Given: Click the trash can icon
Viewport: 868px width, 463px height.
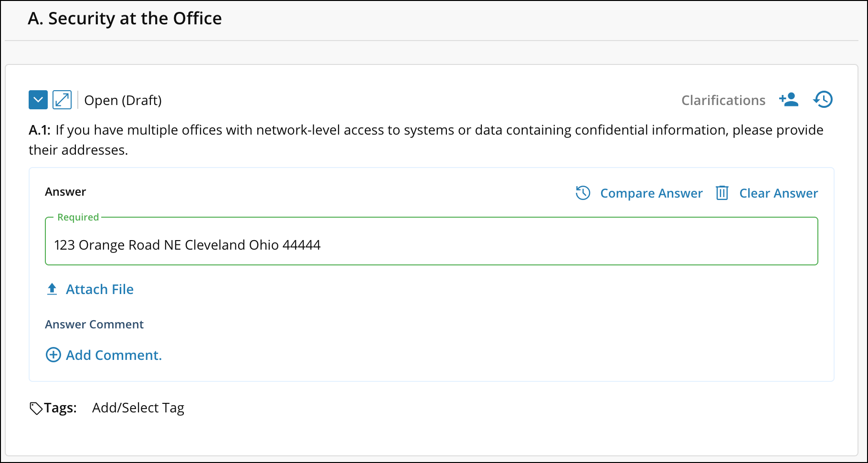Looking at the screenshot, I should pos(722,193).
